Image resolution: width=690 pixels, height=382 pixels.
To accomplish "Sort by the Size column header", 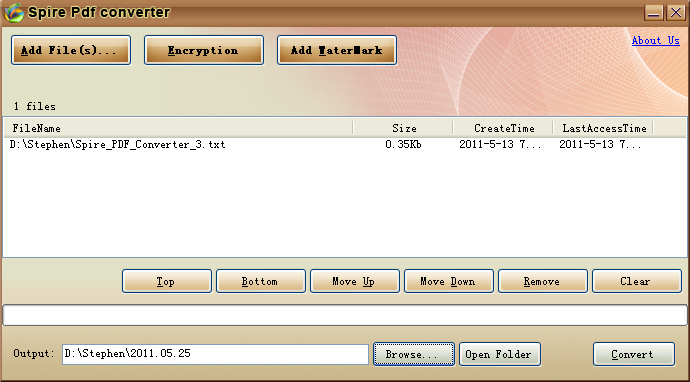I will (404, 128).
